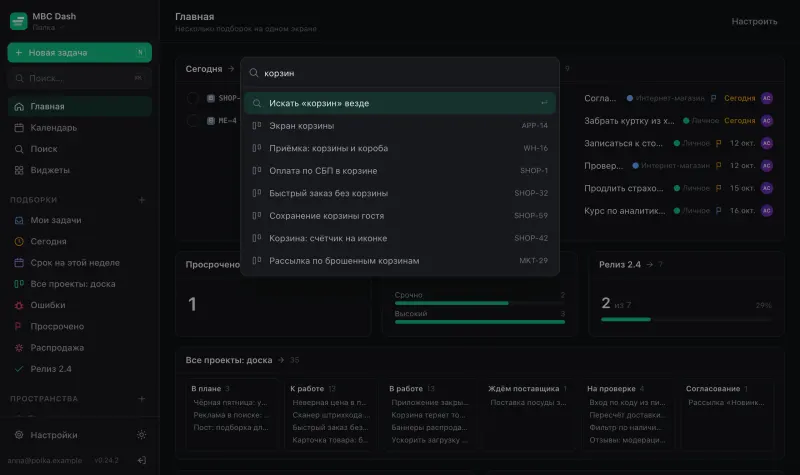Click the Релиз 2.4 progress bar
This screenshot has height=475, width=800.
(x=686, y=319)
